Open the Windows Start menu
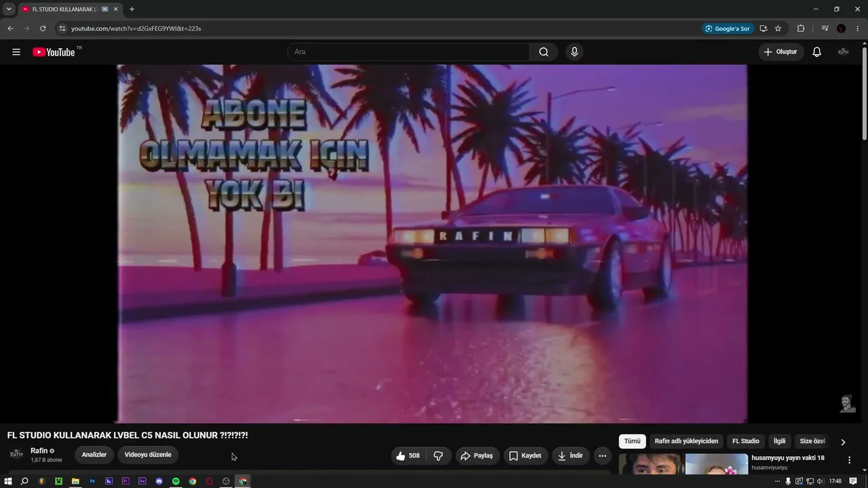 tap(8, 481)
